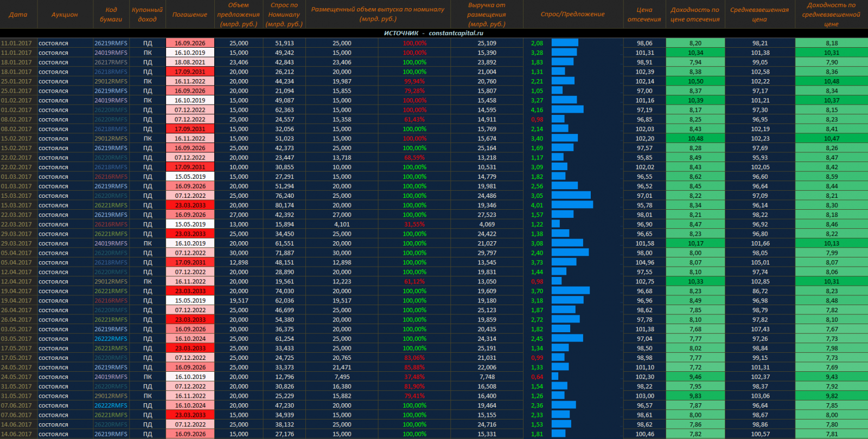Viewport: 868px width, 439px height.
Task: Select the maturity date cell 18.08.2021
Action: (190, 62)
